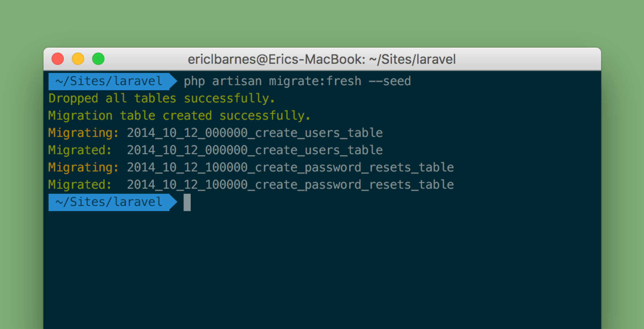Click the yellow minimize traffic light icon
The height and width of the screenshot is (329, 644).
[78, 58]
